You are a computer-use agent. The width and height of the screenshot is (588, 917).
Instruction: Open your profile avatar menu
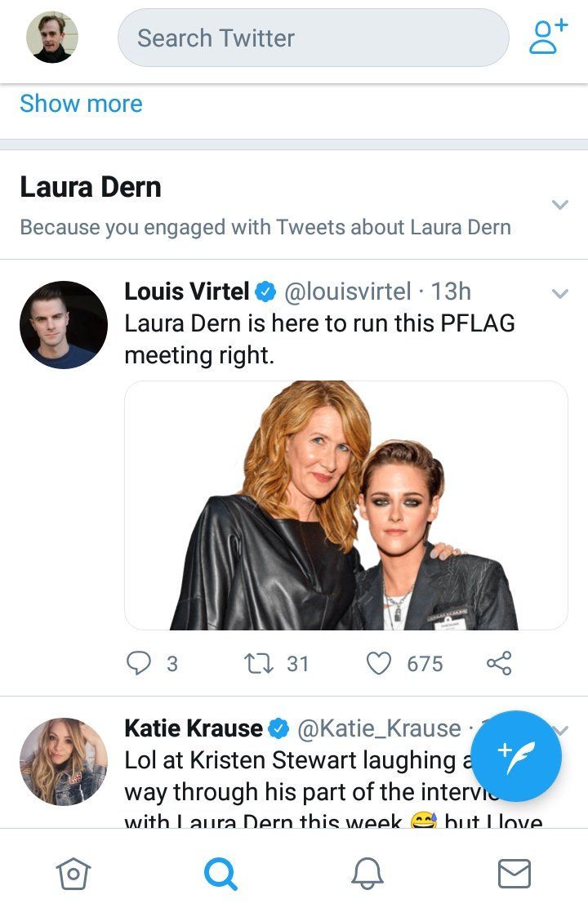click(x=52, y=38)
